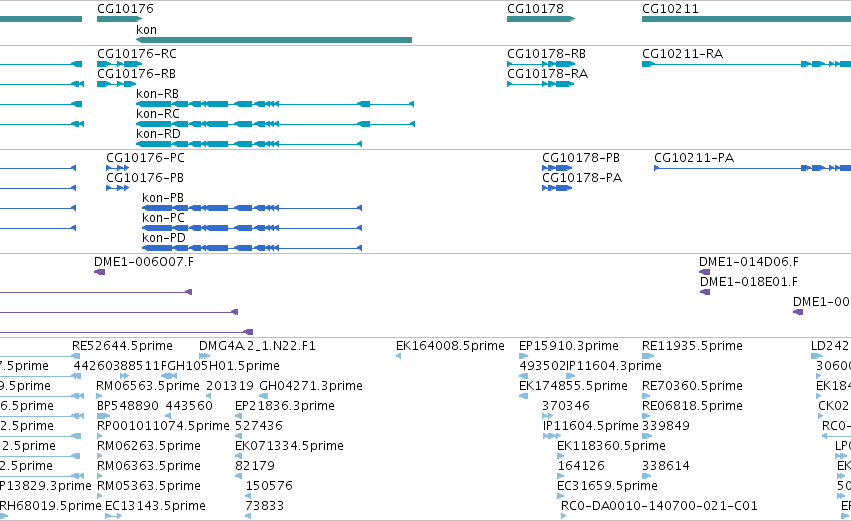Screen dimensions: 851x521
Task: Click the CG10178-PA label
Action: (582, 178)
